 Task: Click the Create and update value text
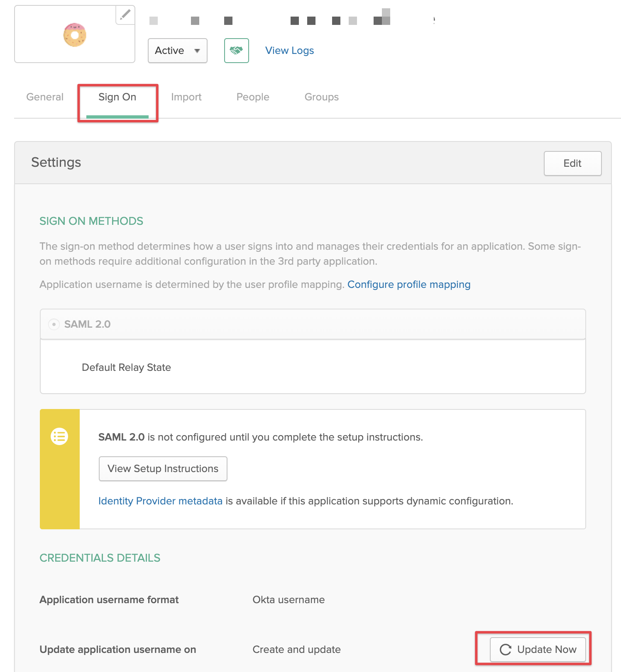[x=296, y=650]
